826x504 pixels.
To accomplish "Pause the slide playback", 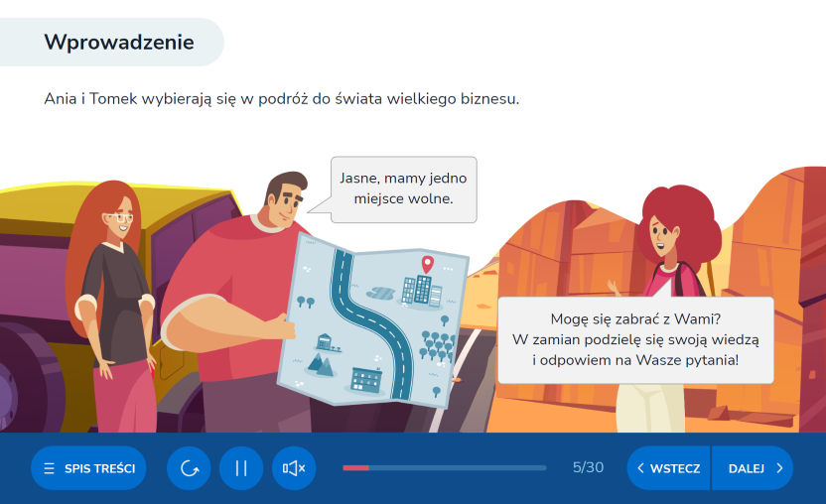I will click(x=241, y=468).
